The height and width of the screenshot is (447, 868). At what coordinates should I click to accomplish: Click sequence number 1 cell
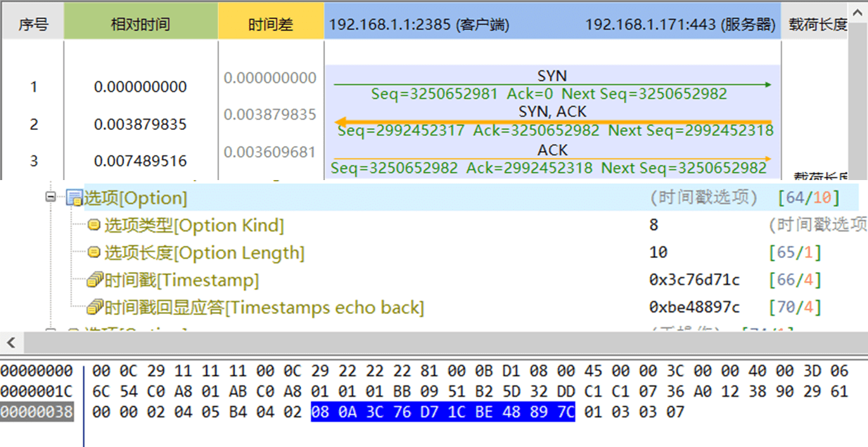tap(34, 87)
